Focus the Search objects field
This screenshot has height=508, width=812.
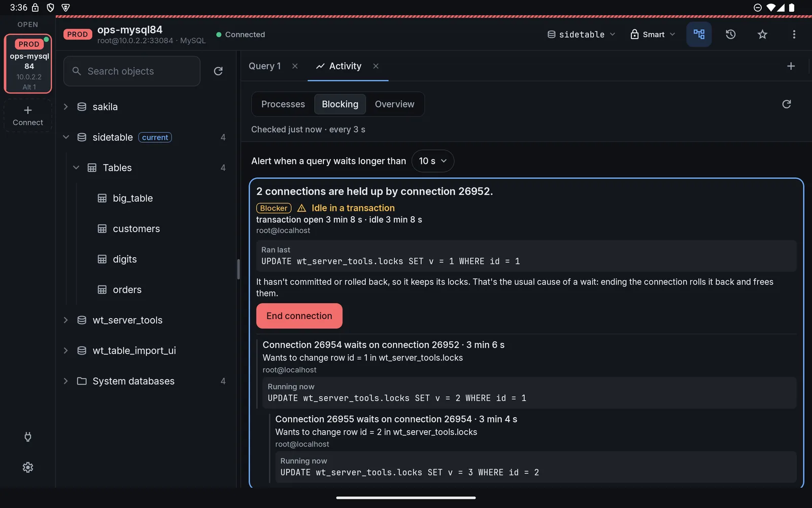coord(132,71)
